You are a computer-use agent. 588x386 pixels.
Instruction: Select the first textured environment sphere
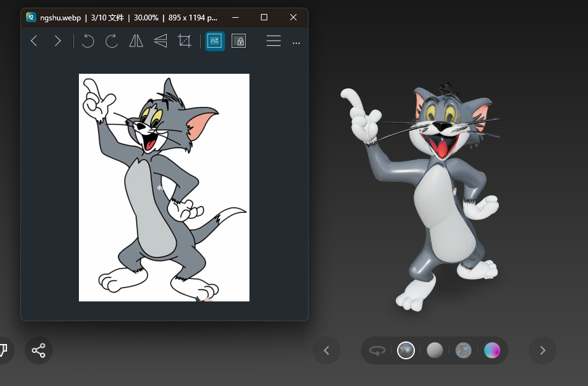point(406,350)
